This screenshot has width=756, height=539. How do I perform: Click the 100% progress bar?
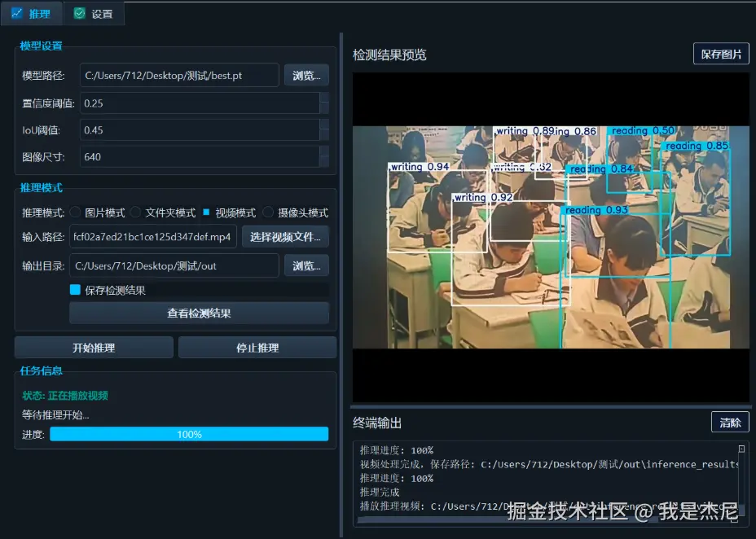[188, 435]
